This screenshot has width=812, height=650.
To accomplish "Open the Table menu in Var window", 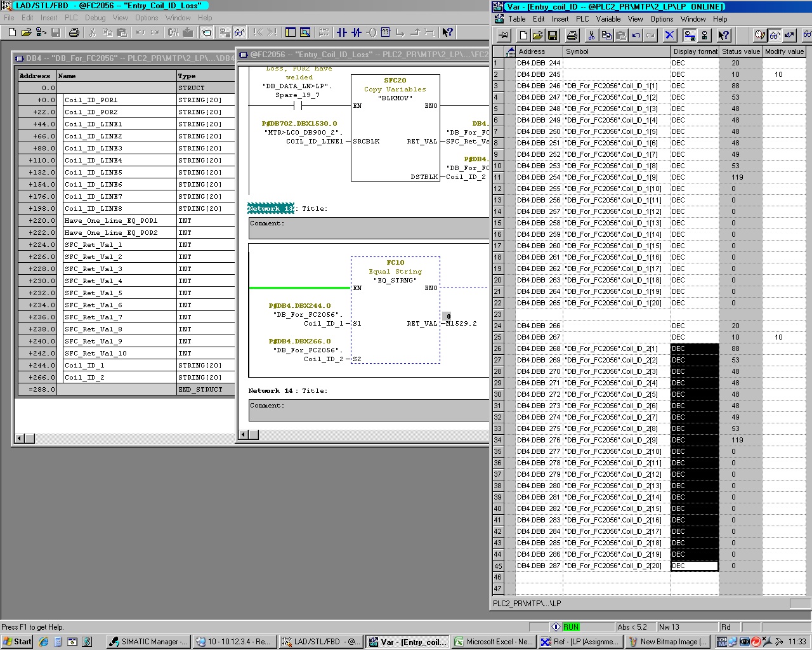I will pyautogui.click(x=517, y=19).
